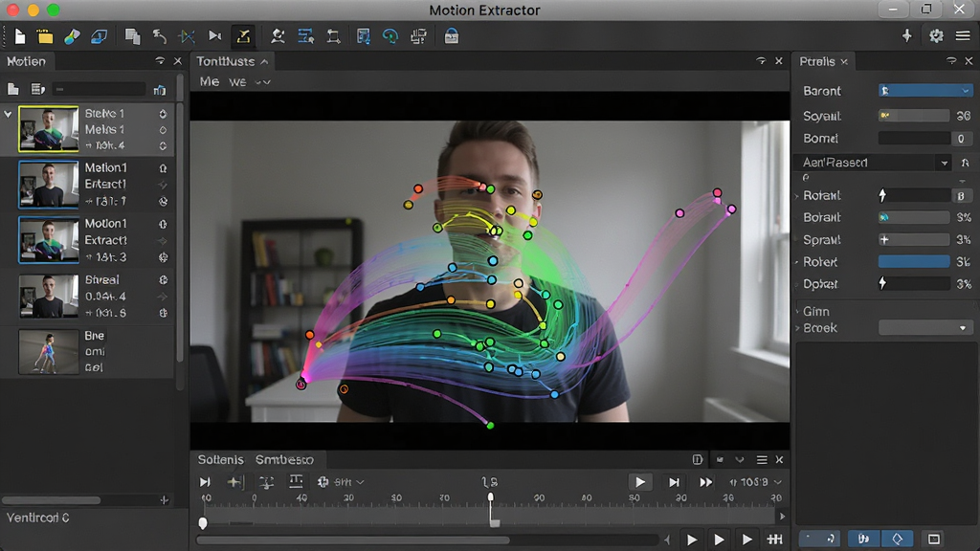The width and height of the screenshot is (980, 551).
Task: Adjust the Soyaul slider
Action: pos(914,116)
